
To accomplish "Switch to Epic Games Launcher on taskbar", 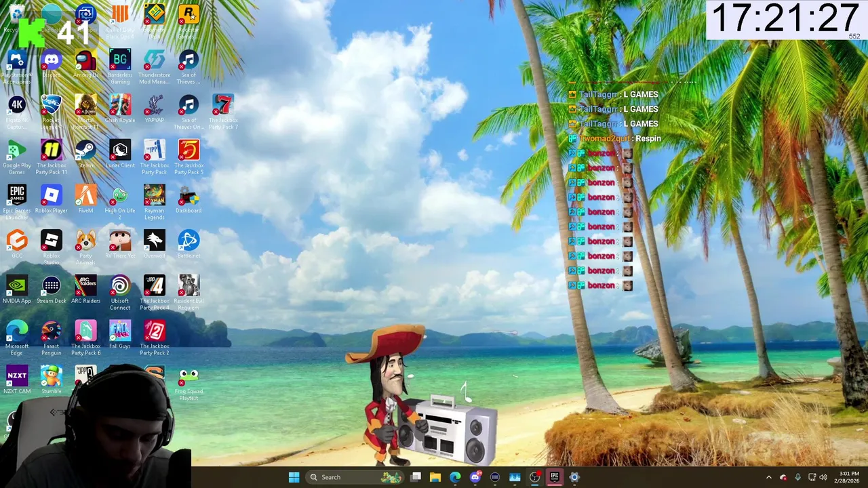I will pos(554,477).
